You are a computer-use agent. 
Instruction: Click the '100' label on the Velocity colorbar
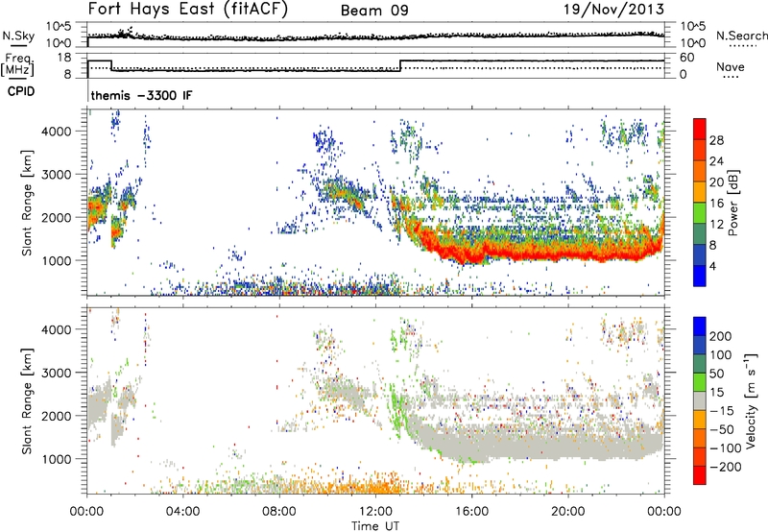721,355
